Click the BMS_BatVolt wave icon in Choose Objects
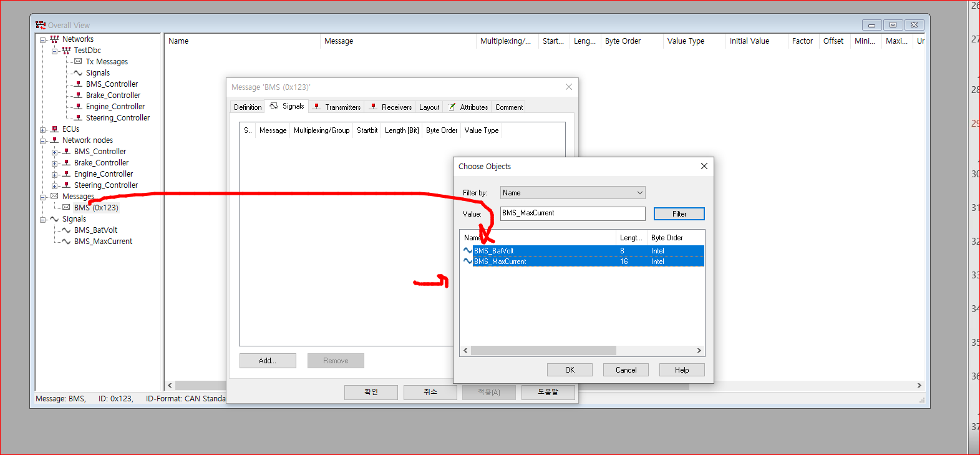 coord(468,250)
